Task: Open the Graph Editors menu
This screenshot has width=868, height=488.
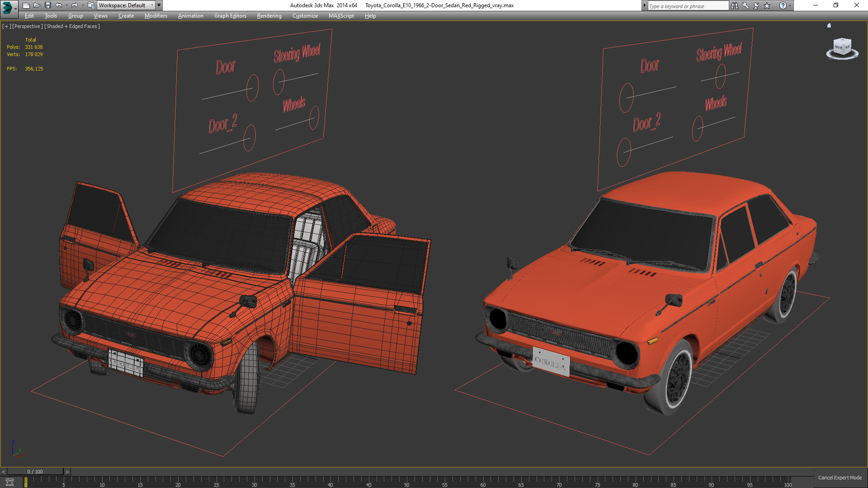Action: pyautogui.click(x=230, y=16)
